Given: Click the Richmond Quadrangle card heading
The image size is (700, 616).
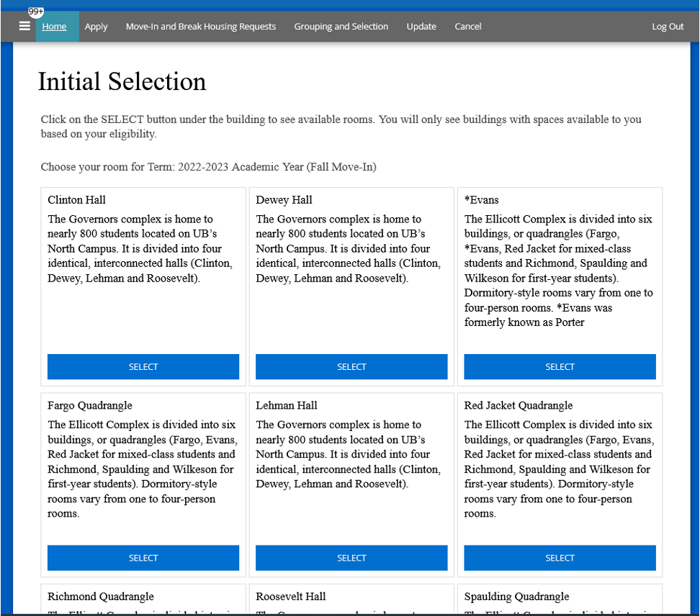Looking at the screenshot, I should (100, 597).
